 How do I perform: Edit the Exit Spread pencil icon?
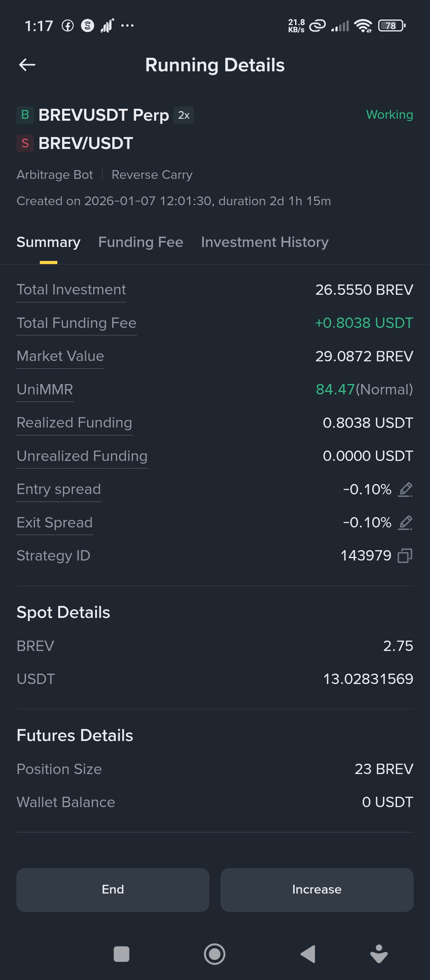click(405, 522)
